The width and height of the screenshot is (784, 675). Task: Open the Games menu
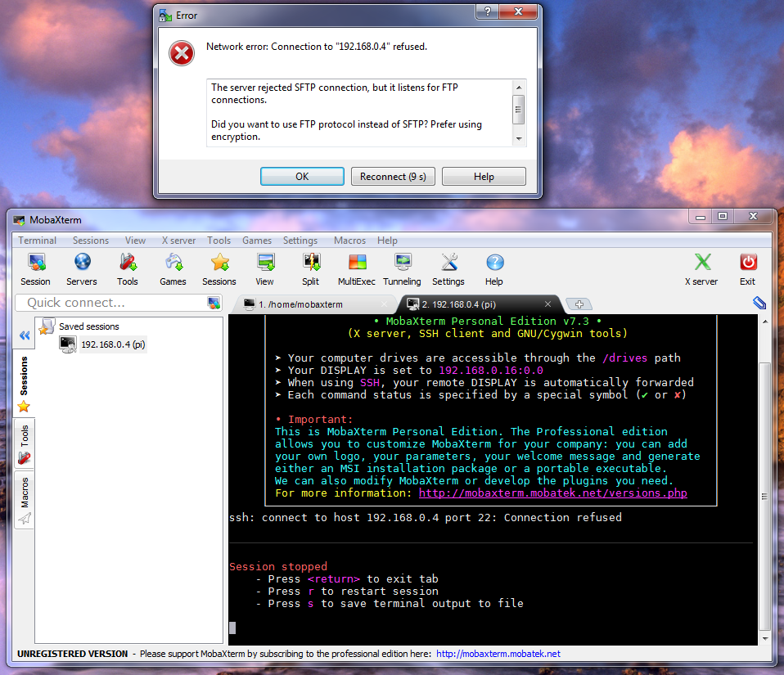tap(257, 241)
